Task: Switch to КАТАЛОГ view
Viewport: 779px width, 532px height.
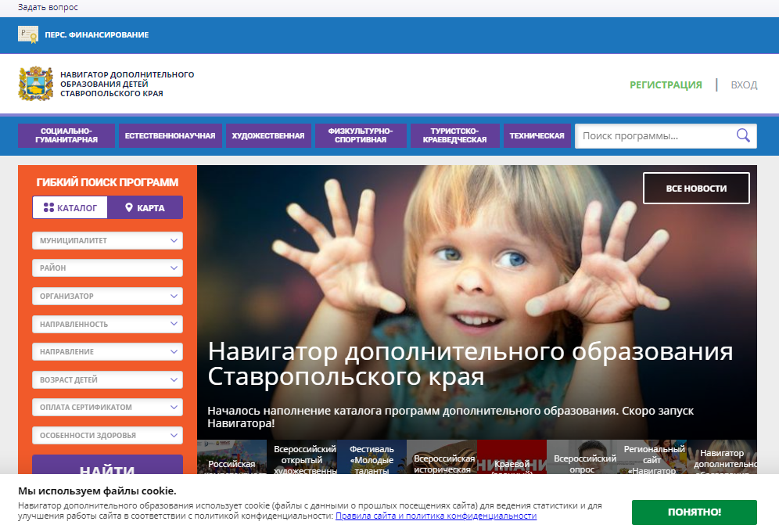Action: (x=70, y=208)
